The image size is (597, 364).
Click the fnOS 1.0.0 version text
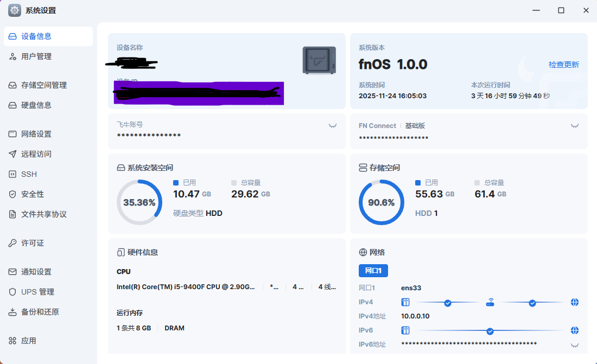pyautogui.click(x=393, y=65)
